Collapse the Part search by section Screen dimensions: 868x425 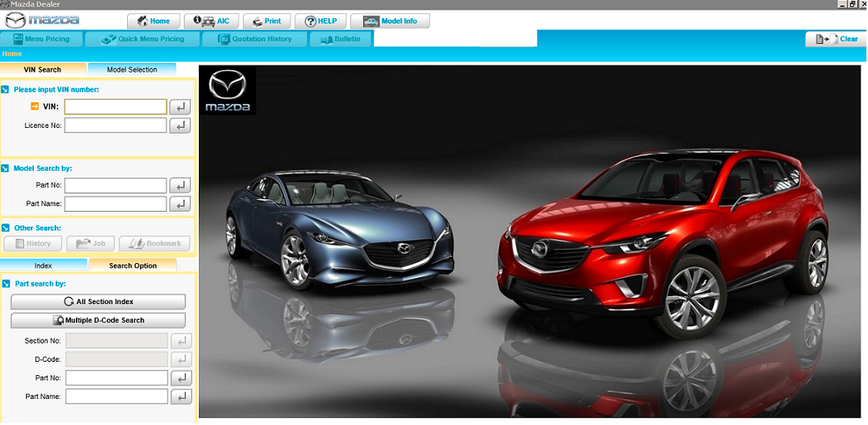6,283
